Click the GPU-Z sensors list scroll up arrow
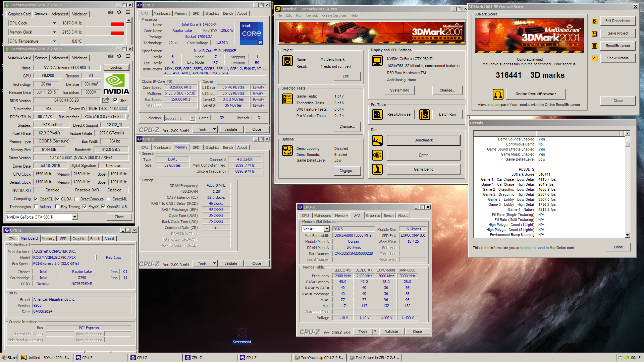Viewport: 644px width, 362px height. 128,21
